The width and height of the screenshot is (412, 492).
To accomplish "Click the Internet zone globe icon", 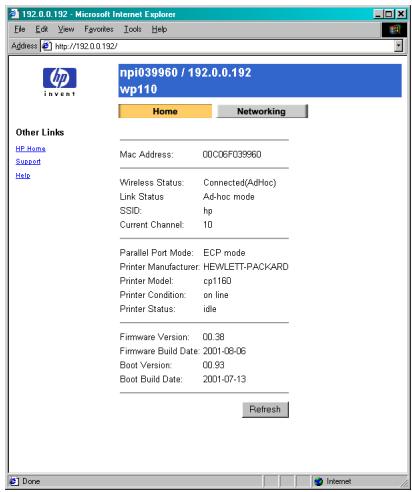I will (x=318, y=481).
